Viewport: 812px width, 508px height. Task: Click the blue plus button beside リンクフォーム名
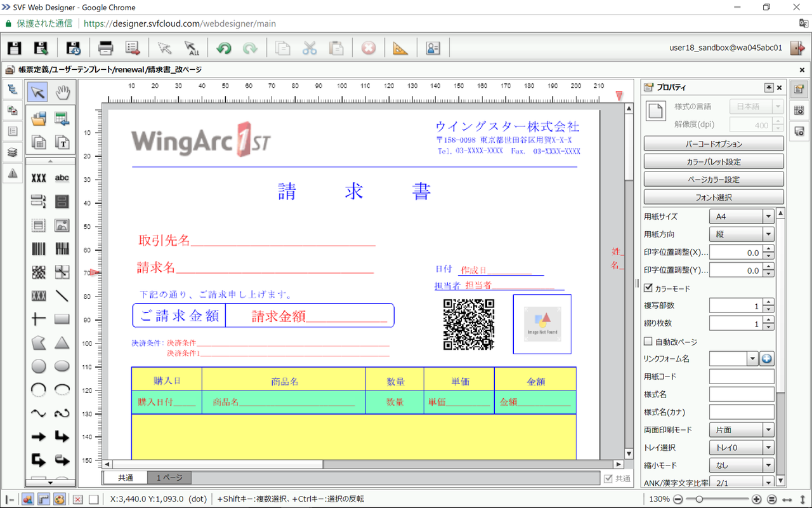click(x=767, y=359)
